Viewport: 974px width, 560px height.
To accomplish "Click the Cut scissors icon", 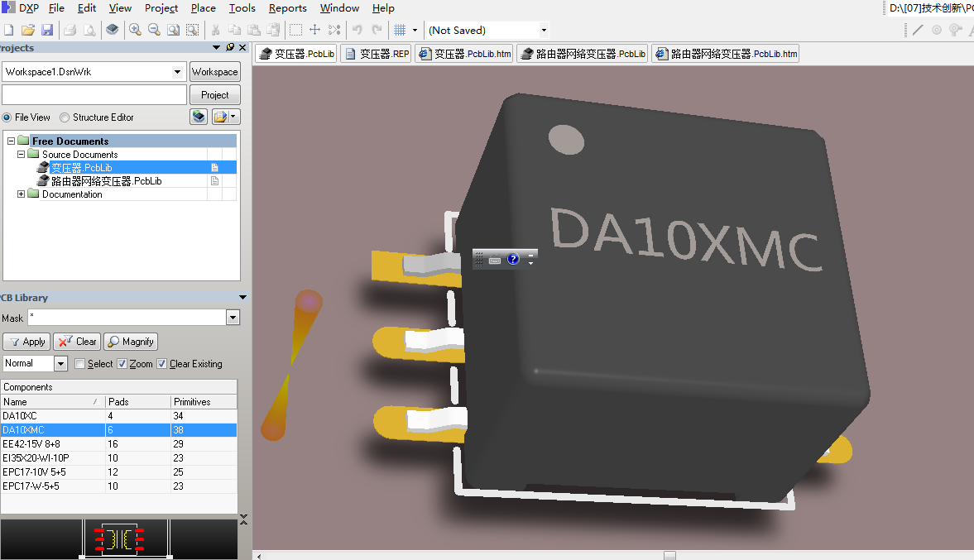I will pyautogui.click(x=215, y=30).
